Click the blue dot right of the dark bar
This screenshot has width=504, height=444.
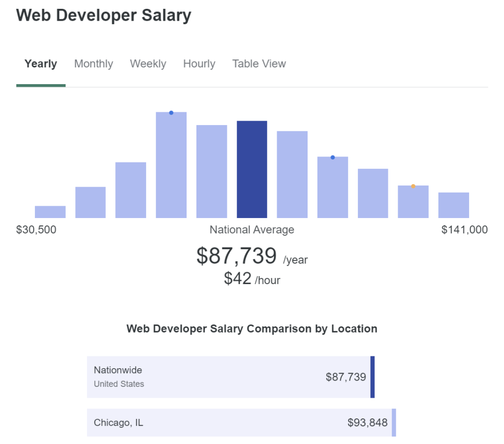(333, 158)
